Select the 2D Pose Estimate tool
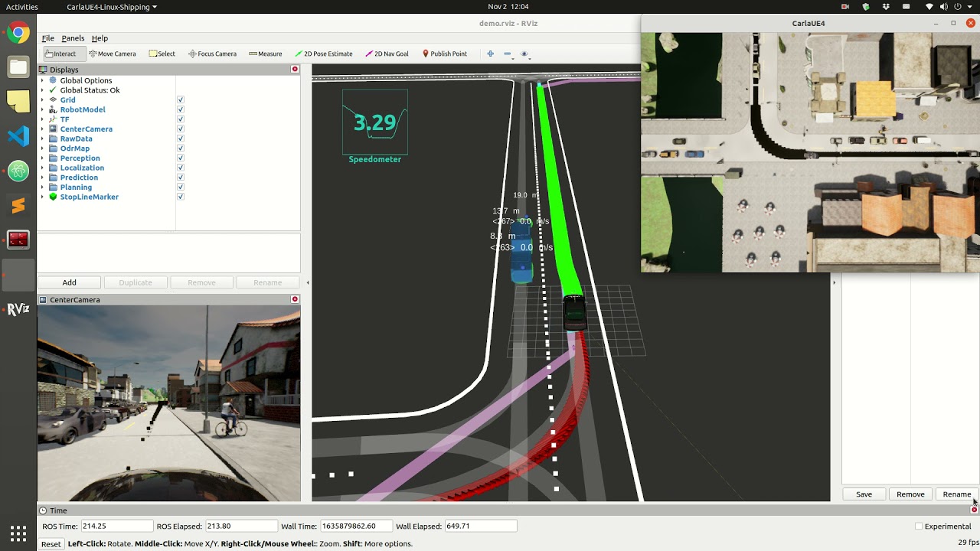 (324, 54)
